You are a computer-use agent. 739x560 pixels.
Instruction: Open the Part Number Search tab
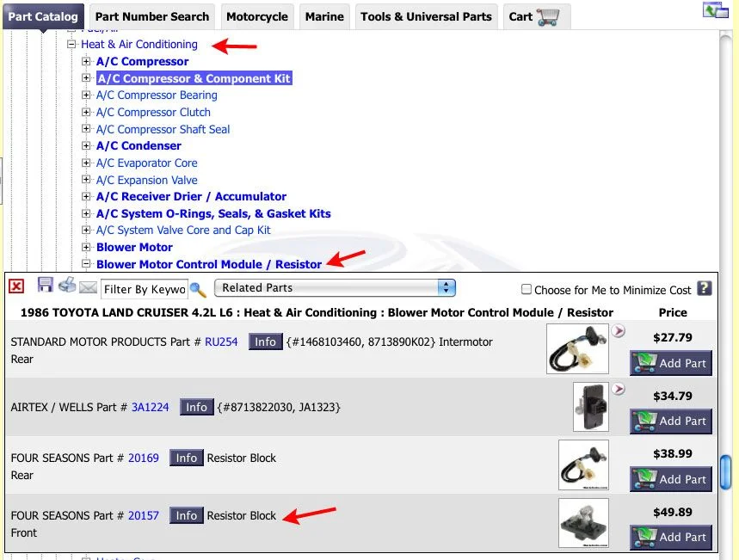151,16
